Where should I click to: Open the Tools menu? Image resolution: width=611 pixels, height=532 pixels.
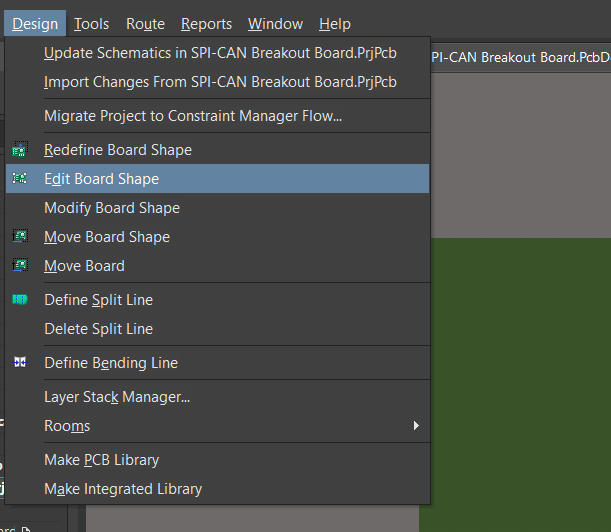click(92, 24)
